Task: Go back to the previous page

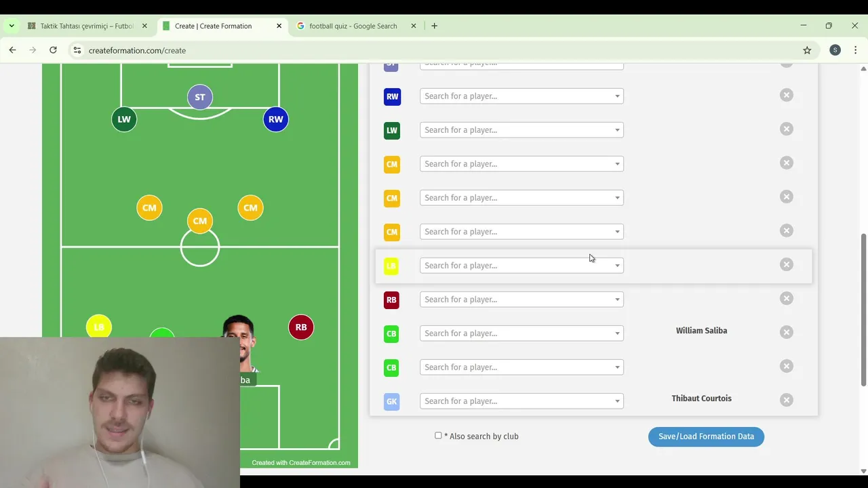Action: coord(12,50)
